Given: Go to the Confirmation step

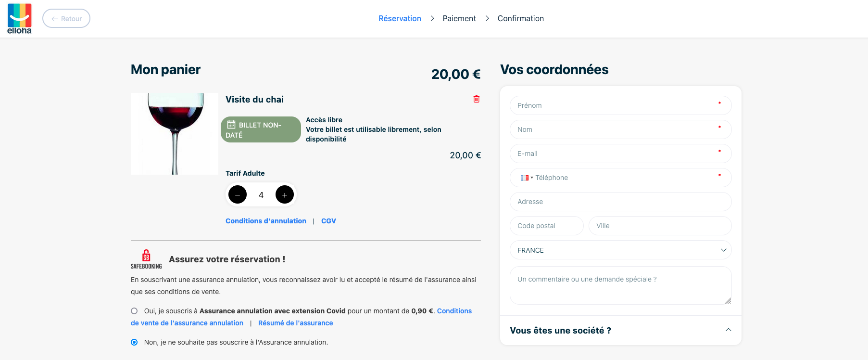Looking at the screenshot, I should coord(521,18).
